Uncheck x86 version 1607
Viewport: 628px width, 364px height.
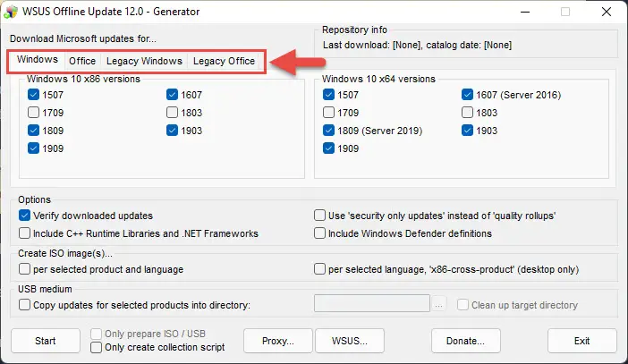point(172,95)
